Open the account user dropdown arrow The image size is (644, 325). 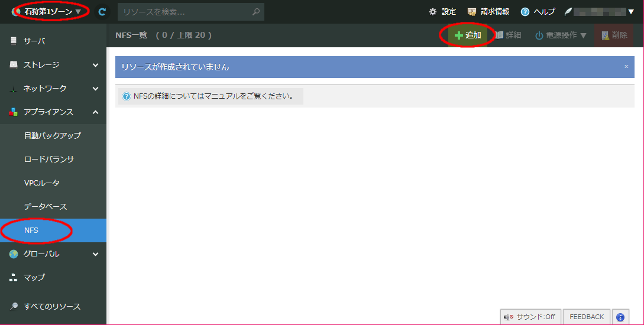click(x=630, y=11)
